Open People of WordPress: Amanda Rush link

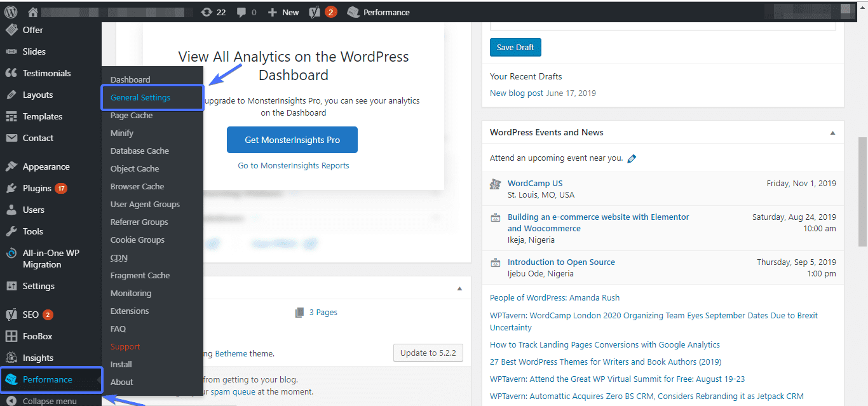pyautogui.click(x=555, y=297)
